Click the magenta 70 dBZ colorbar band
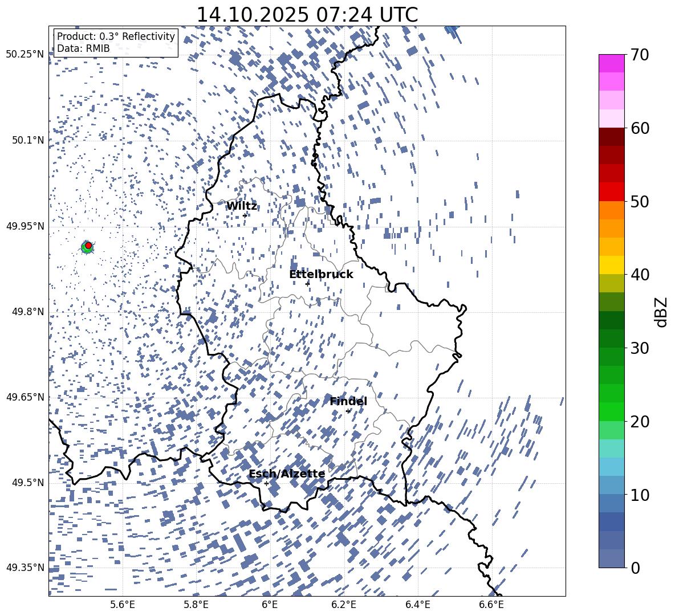 (x=611, y=63)
